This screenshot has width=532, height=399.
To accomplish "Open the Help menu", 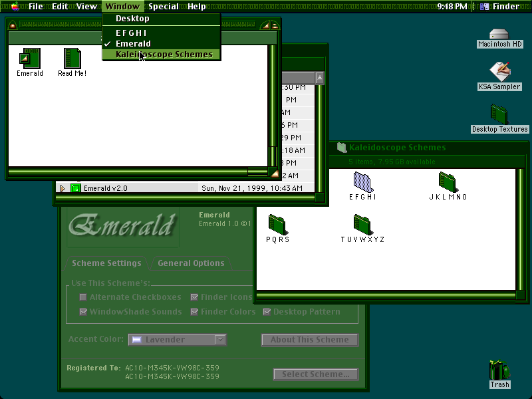I will [x=196, y=6].
